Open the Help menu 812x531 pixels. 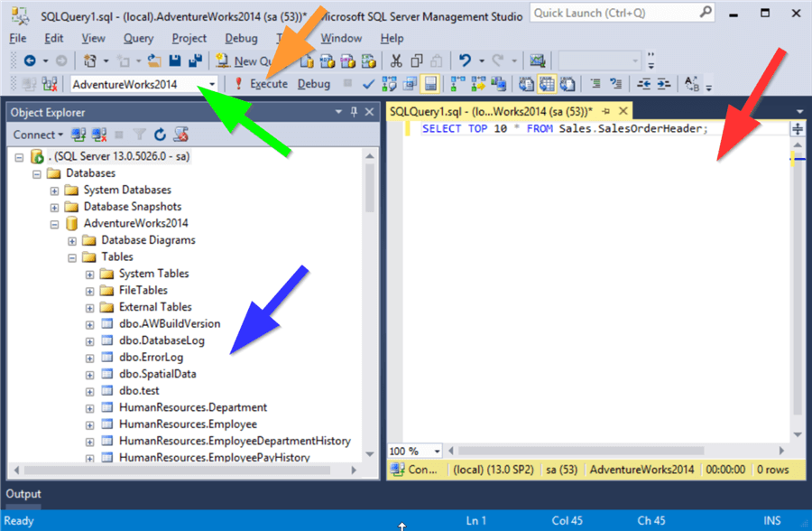392,38
